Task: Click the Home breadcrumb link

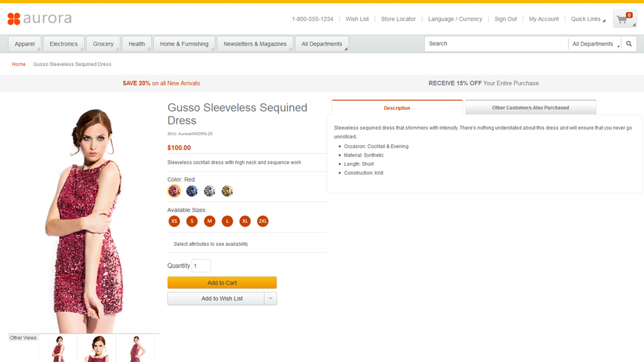Action: tap(18, 64)
